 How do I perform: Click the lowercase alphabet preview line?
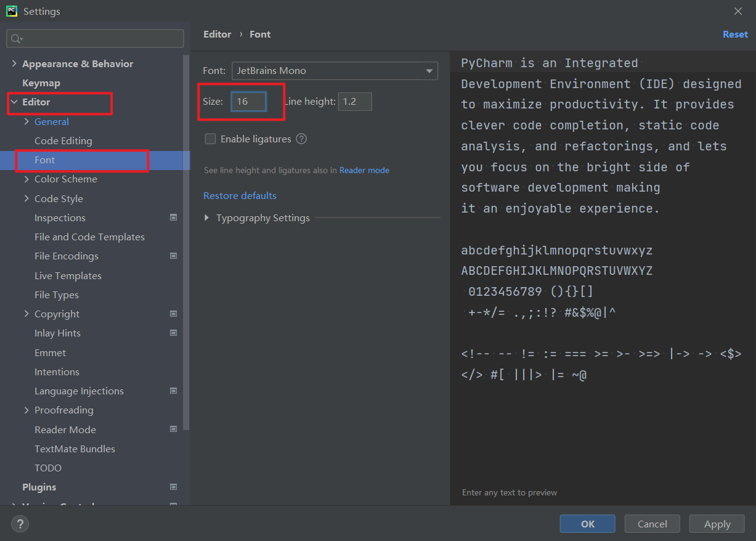(557, 250)
